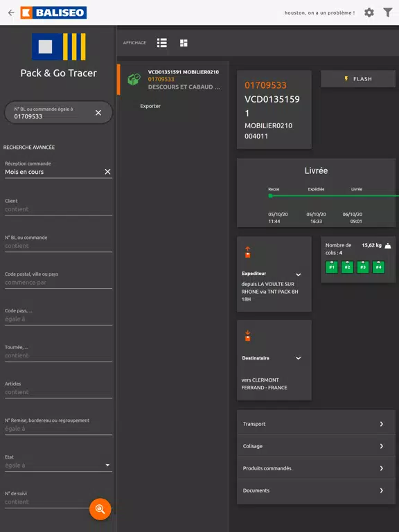Image resolution: width=399 pixels, height=532 pixels.
Task: Click the filter funnel icon
Action: (x=388, y=12)
